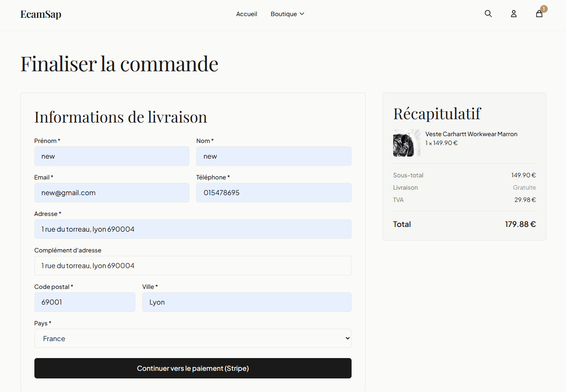Click into the Nom field
566x392 pixels.
pos(273,156)
